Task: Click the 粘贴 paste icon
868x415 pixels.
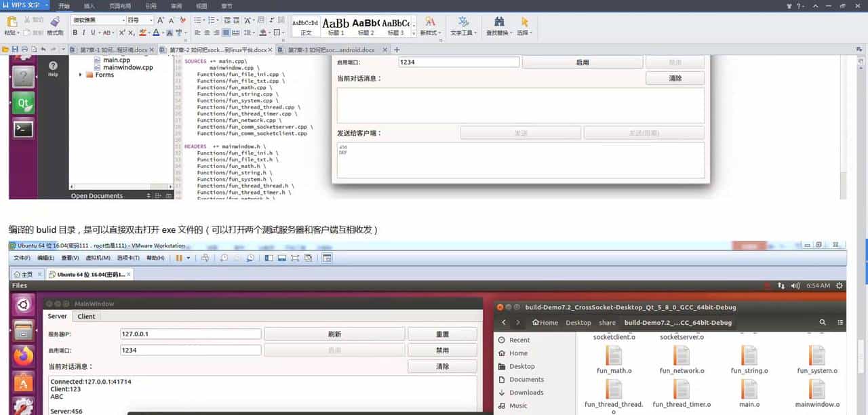Action: 11,21
